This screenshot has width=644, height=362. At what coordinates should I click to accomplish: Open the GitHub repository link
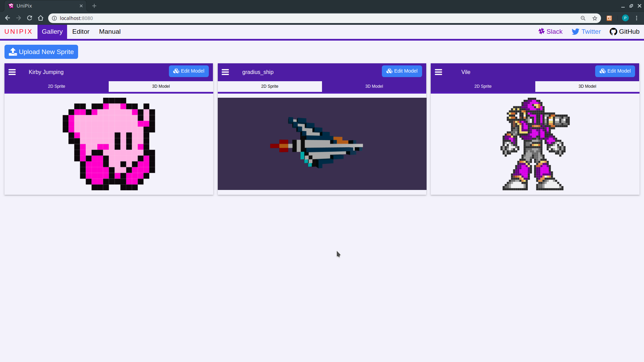[x=624, y=31]
